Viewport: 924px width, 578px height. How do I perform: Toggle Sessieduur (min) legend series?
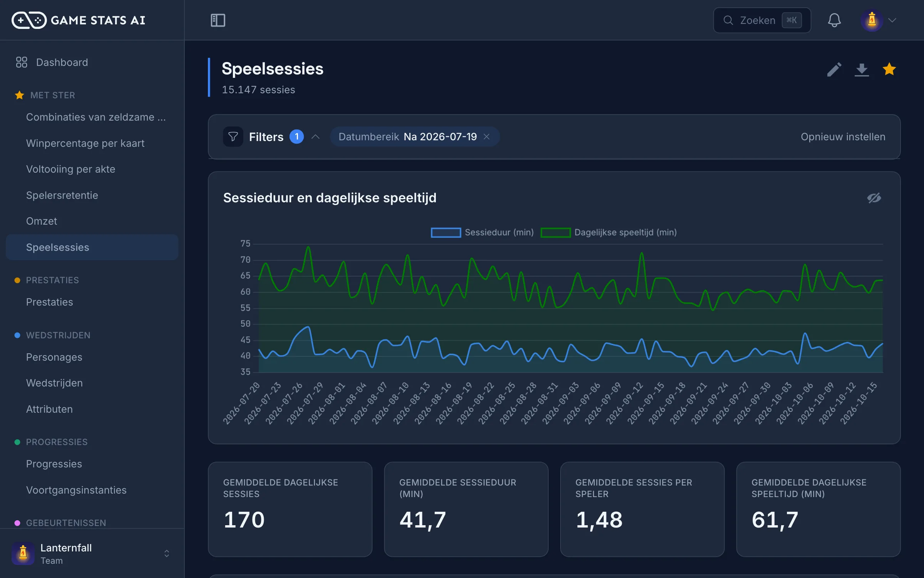pyautogui.click(x=482, y=232)
